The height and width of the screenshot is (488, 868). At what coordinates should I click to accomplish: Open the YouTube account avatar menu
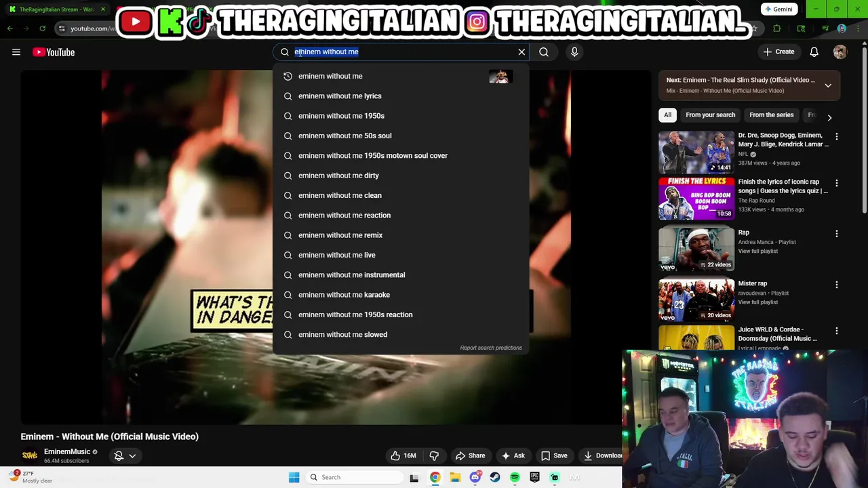[x=840, y=52]
